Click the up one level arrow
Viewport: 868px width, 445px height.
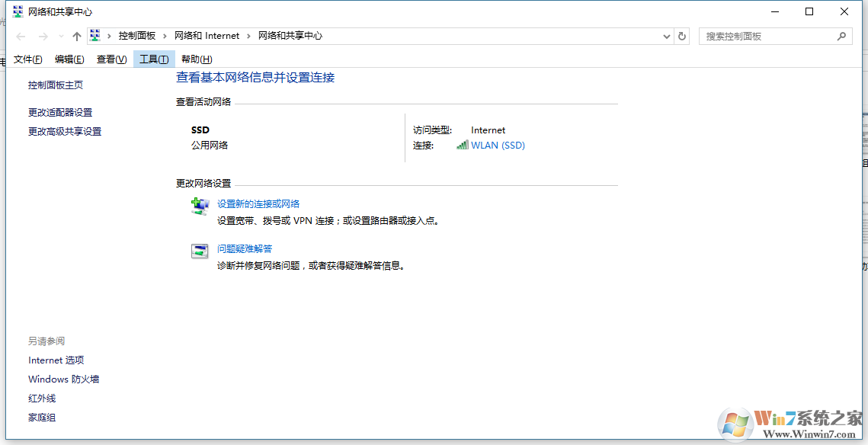pyautogui.click(x=77, y=35)
